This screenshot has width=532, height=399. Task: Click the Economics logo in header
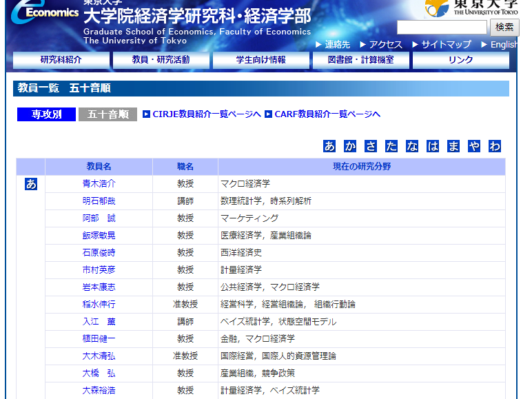click(x=44, y=12)
